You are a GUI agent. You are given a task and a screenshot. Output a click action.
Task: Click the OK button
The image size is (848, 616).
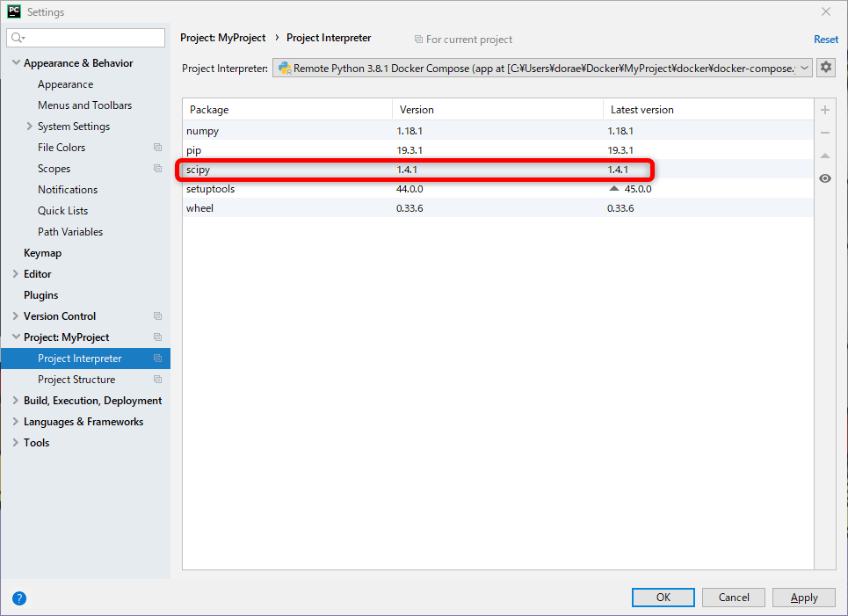coord(663,598)
